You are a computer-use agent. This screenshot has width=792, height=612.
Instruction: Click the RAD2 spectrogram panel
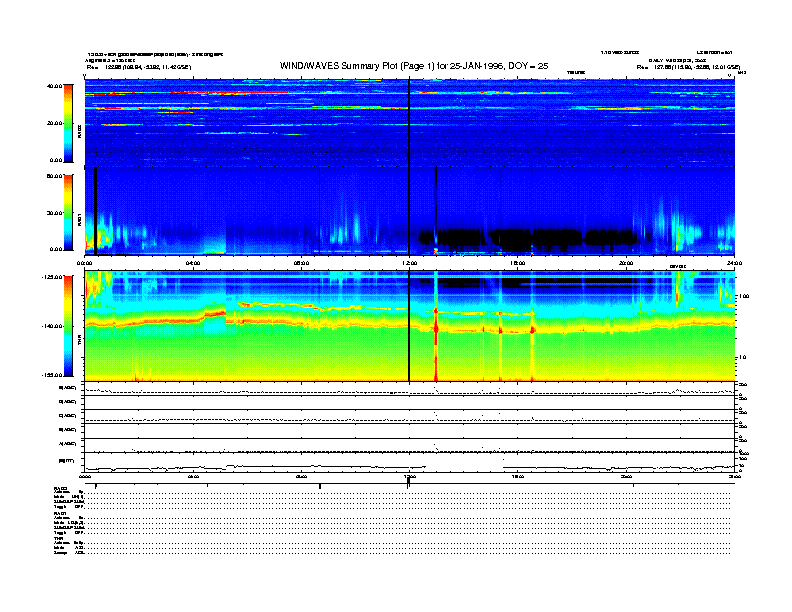[410, 122]
